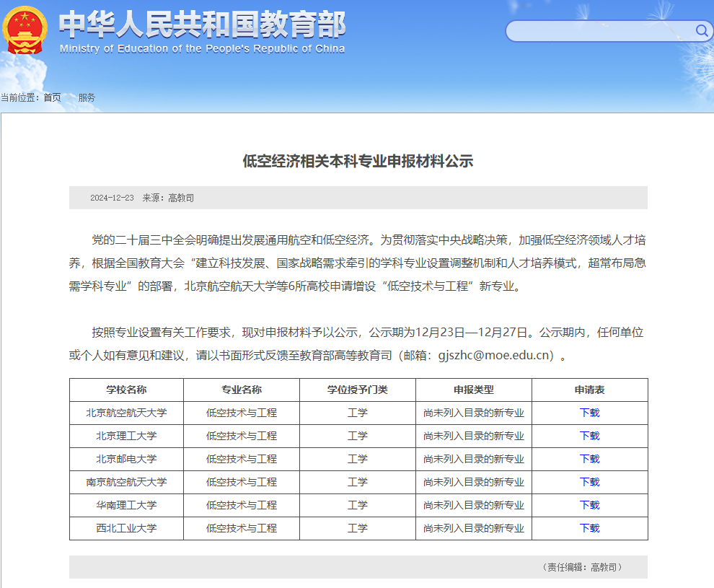Select the 申报类型 table header

(474, 390)
